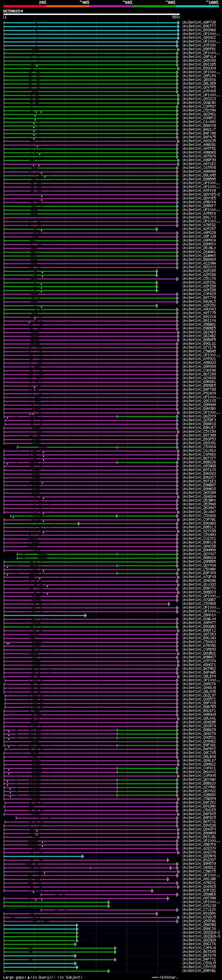Click the cyan segment of the identity legend

(197, 6)
